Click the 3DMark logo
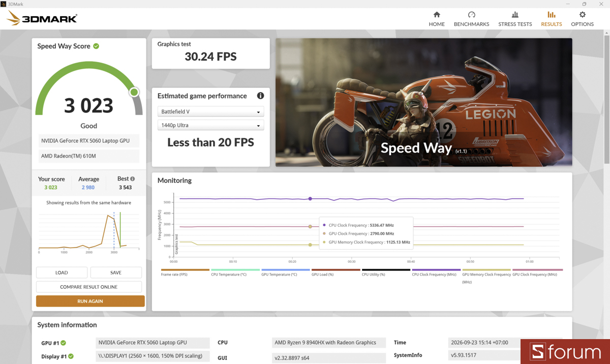The width and height of the screenshot is (610, 364). click(x=42, y=19)
